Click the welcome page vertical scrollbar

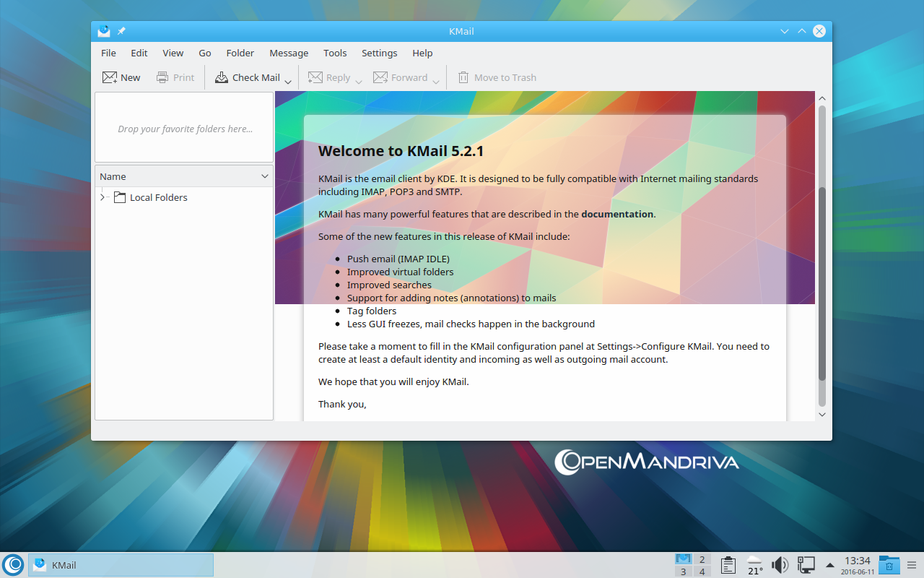point(821,282)
